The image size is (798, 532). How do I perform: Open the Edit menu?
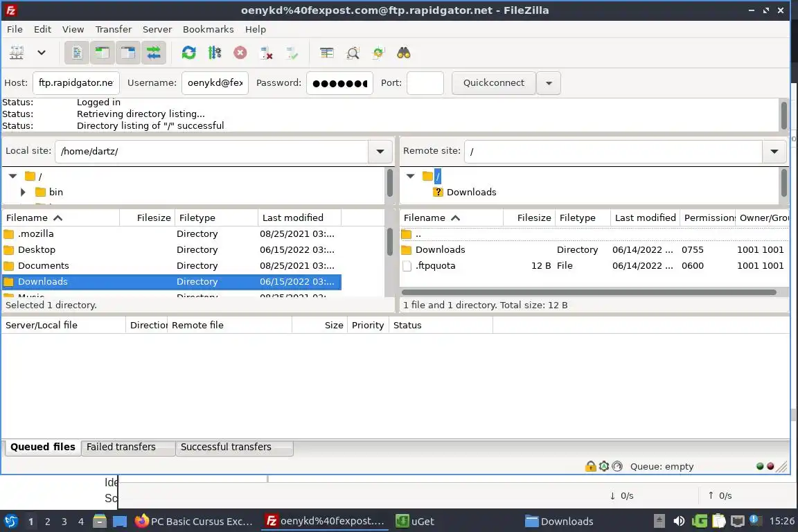42,30
